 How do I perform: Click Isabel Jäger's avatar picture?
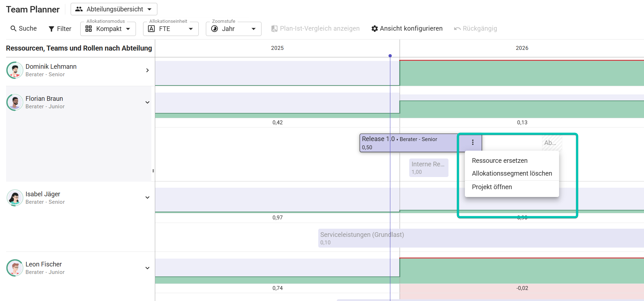click(15, 198)
